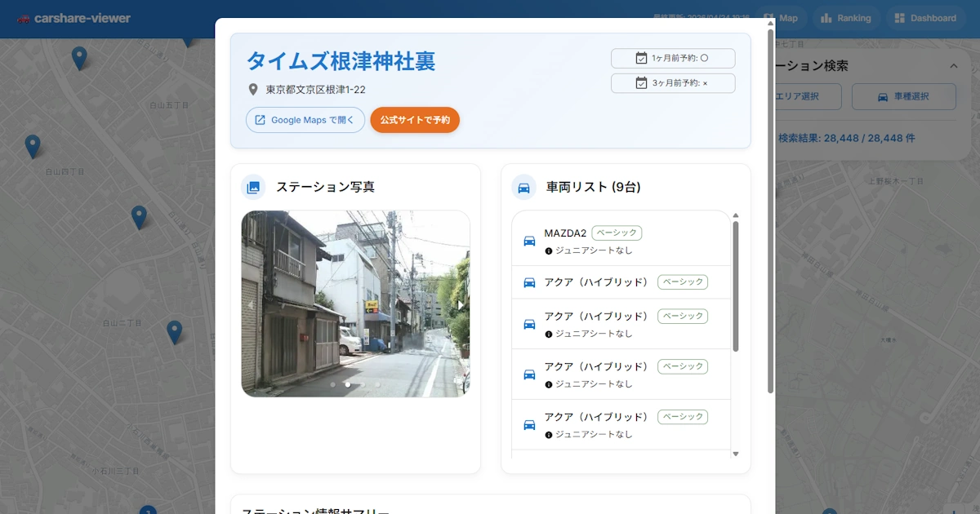Click the station dialog's main scrollbar thumb
This screenshot has height=514, width=980.
(x=770, y=212)
